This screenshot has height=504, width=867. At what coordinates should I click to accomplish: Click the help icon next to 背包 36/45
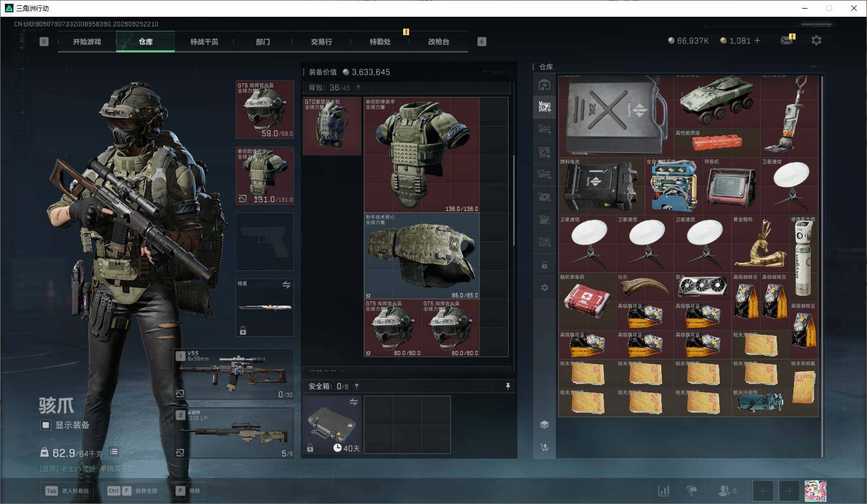pyautogui.click(x=358, y=87)
